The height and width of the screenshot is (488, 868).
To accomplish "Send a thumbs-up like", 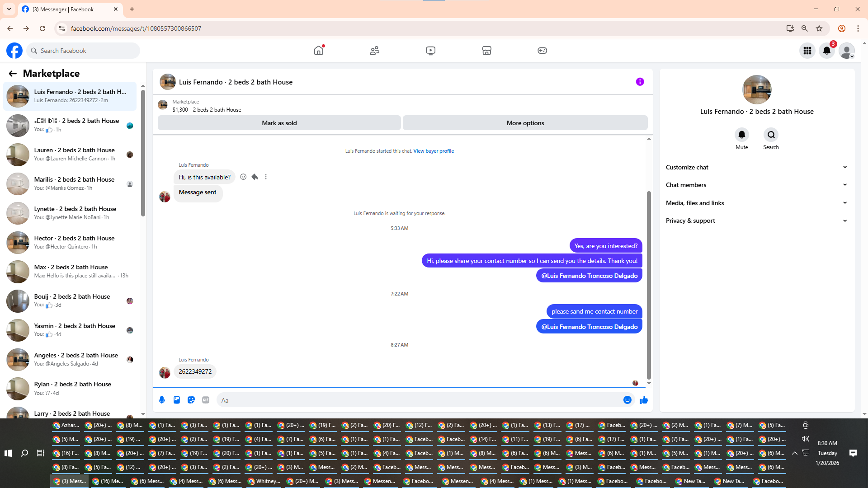I will click(644, 400).
